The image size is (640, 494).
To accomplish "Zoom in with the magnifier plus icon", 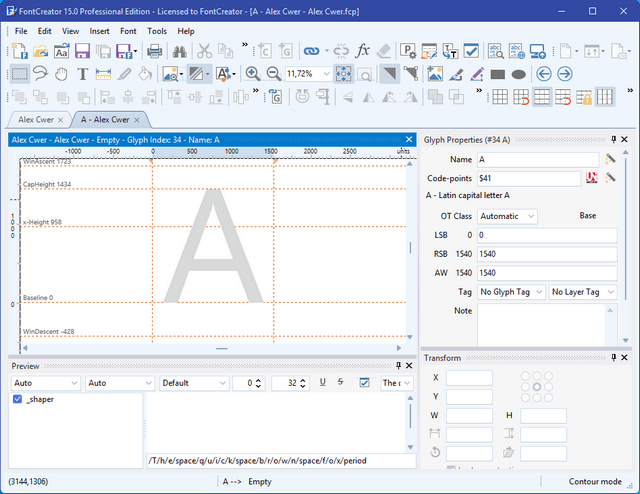I will [252, 73].
